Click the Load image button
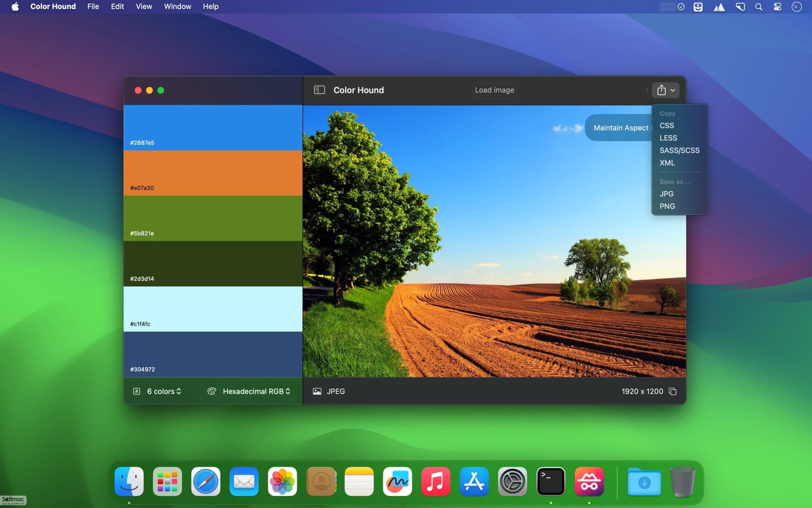 pyautogui.click(x=494, y=90)
